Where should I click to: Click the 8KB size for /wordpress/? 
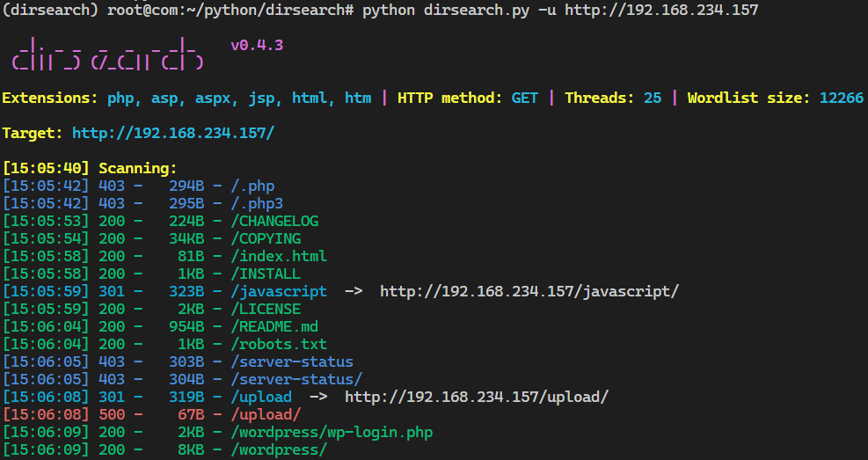tap(191, 450)
